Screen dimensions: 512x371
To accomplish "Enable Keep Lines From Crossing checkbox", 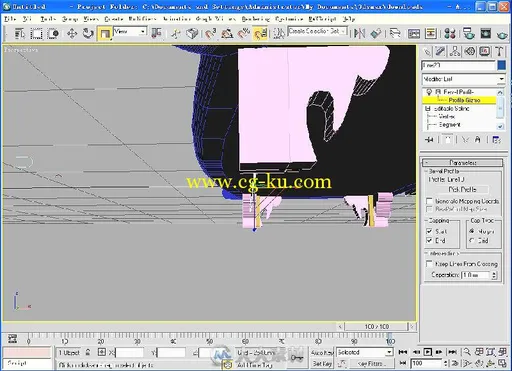I will (429, 264).
